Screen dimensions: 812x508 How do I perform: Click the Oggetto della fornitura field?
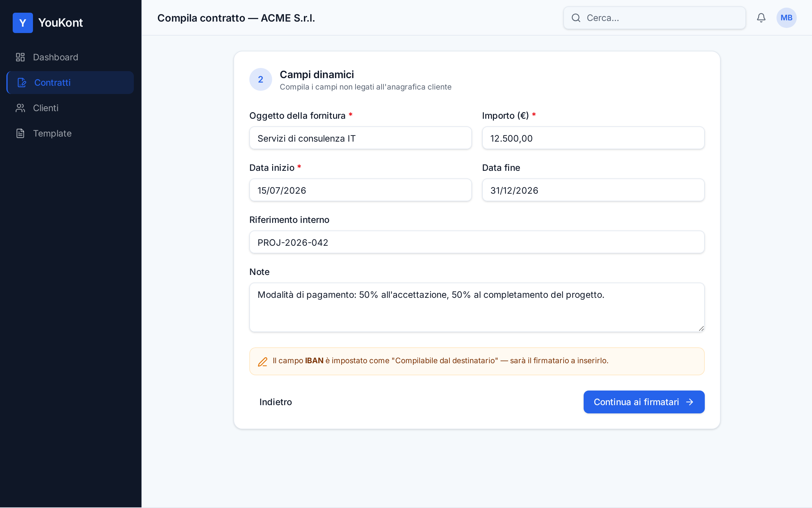pos(360,138)
